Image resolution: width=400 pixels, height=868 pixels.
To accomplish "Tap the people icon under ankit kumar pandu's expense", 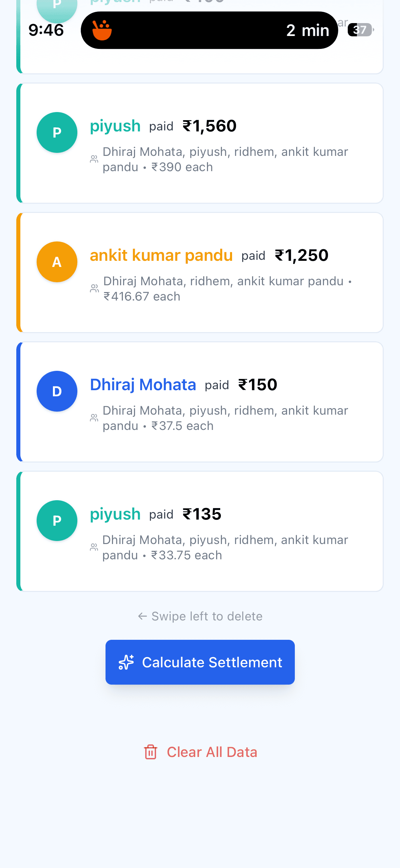I will click(94, 288).
